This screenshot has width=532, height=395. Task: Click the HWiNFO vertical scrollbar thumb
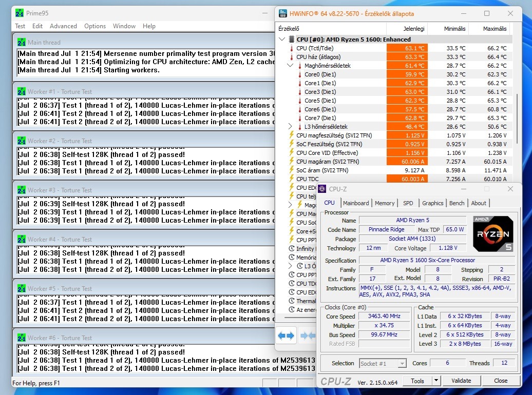pos(517,118)
